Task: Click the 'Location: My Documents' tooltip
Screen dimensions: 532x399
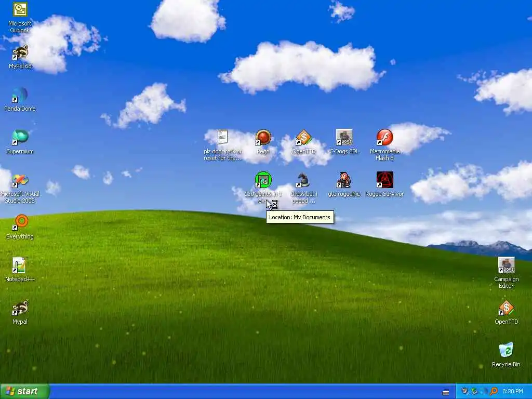Action: click(x=300, y=217)
